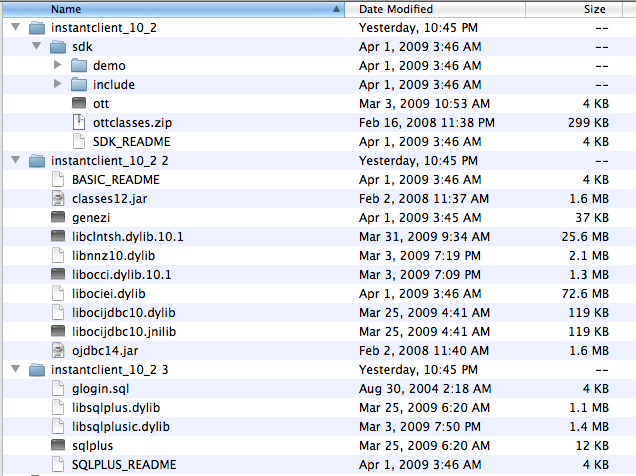The width and height of the screenshot is (636, 476).
Task: Click the ojdbc14.jar file icon
Action: pos(59,350)
